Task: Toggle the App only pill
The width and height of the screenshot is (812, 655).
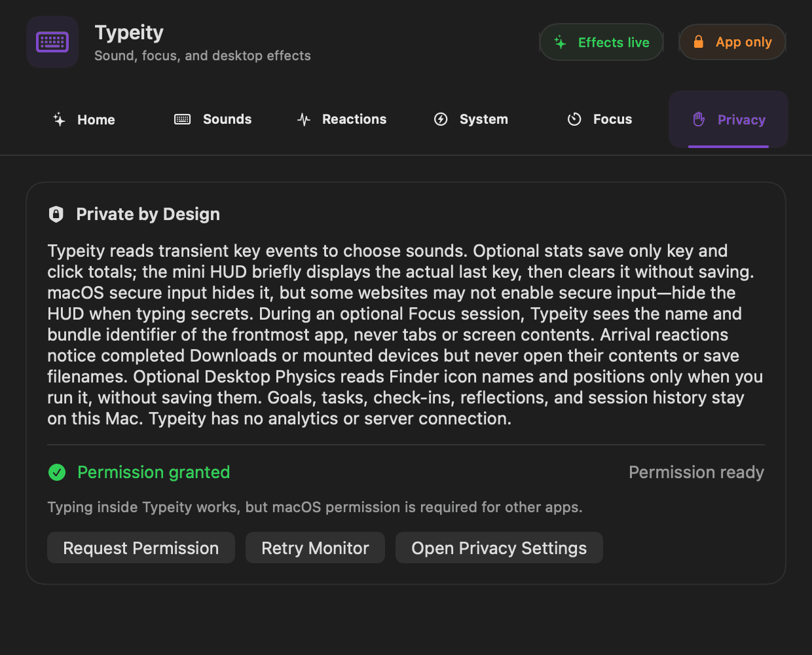Action: pyautogui.click(x=732, y=42)
